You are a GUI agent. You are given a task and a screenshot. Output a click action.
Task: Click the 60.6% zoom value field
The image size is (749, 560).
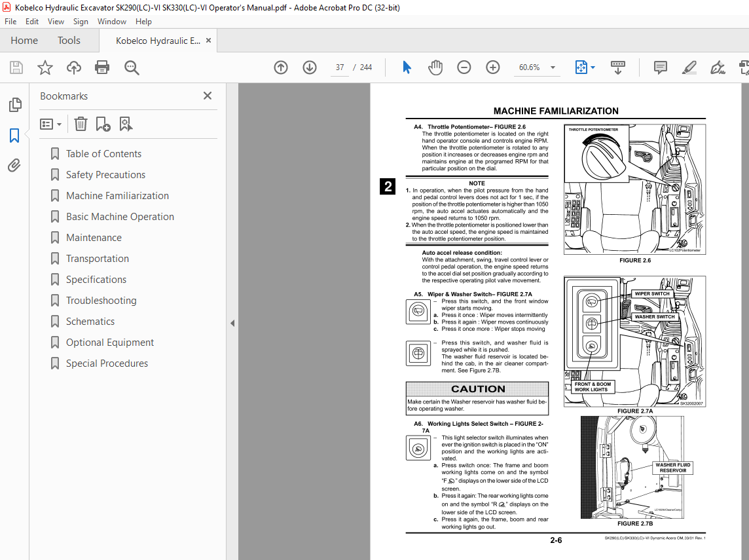pos(529,67)
